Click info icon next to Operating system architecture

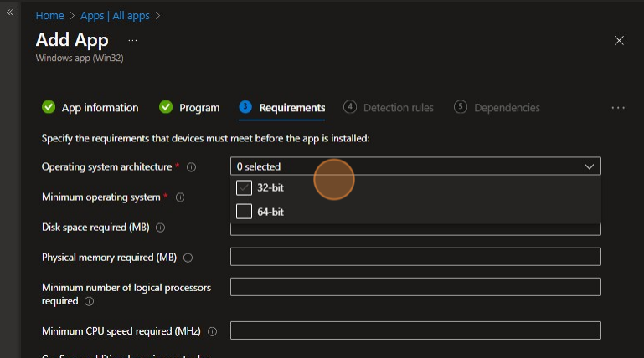pyautogui.click(x=191, y=167)
